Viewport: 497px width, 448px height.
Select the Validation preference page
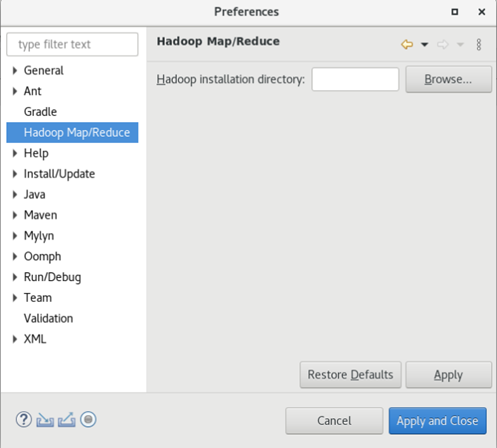48,318
